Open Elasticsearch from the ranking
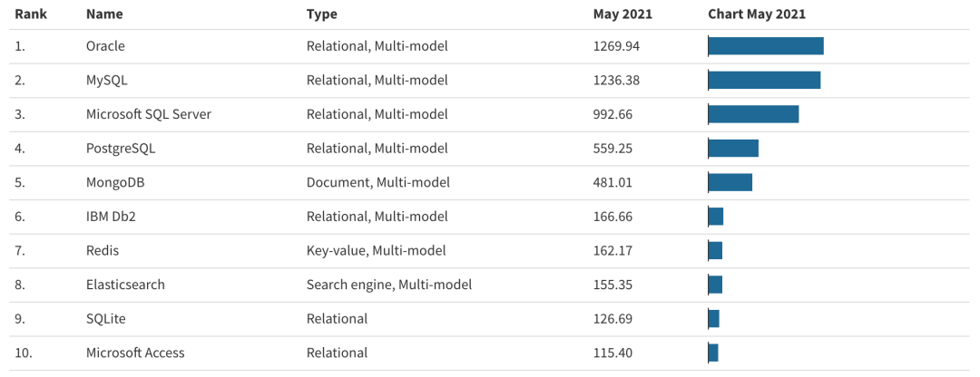The image size is (980, 377). pos(125,285)
